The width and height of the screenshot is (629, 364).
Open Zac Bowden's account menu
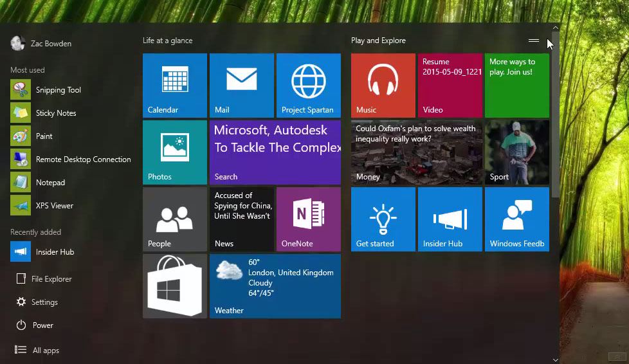[x=41, y=43]
